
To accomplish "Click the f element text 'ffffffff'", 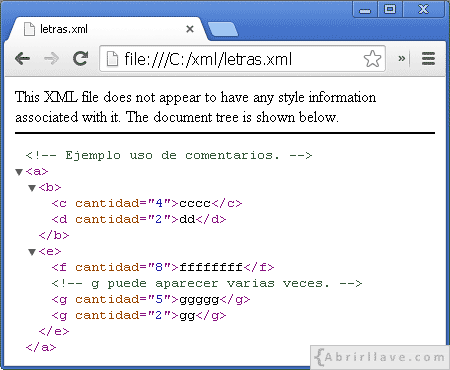I will [x=211, y=267].
